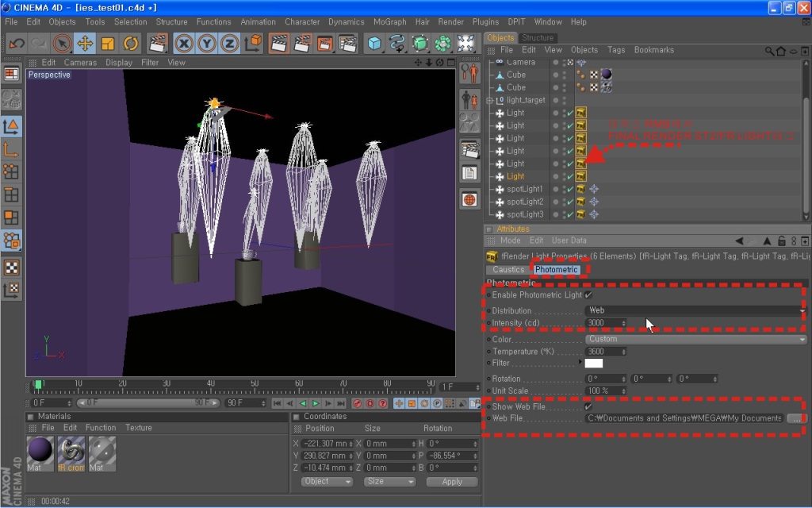812x508 pixels.
Task: Select the Photometric tab
Action: 556,270
